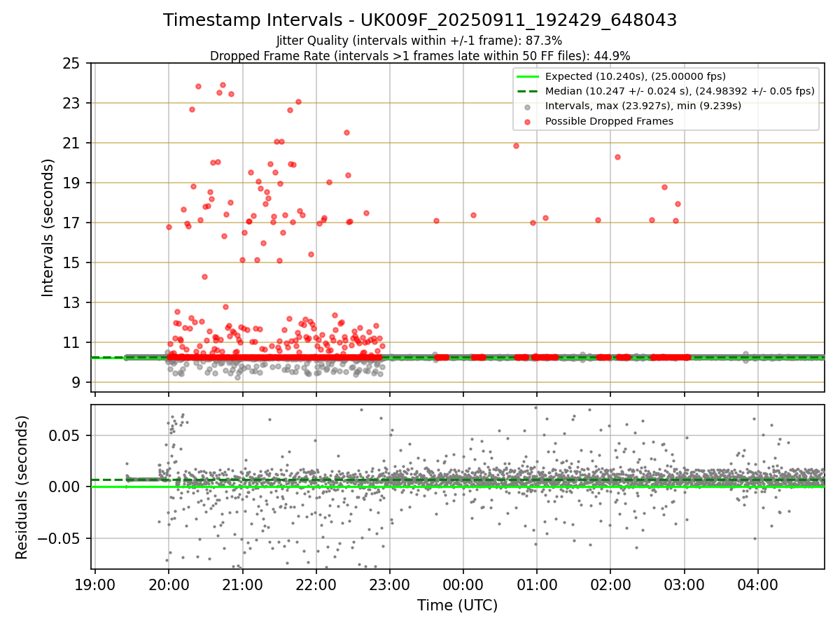Screen dimensions: 840x630
Task: Click the y-axis tick label 17
Action: (x=71, y=223)
